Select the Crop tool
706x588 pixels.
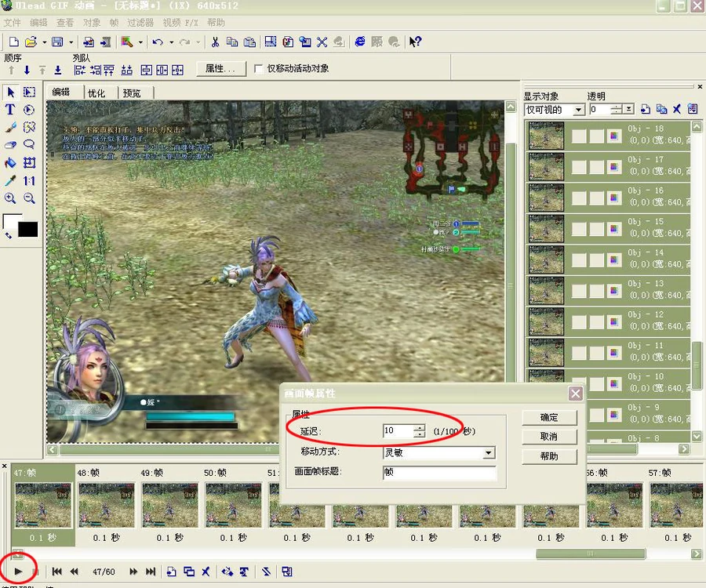coord(29,162)
